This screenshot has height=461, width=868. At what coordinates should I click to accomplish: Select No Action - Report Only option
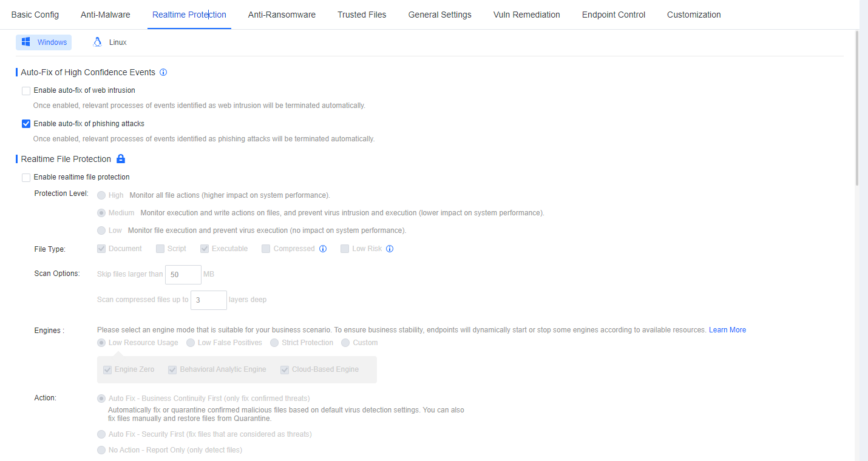click(x=101, y=450)
